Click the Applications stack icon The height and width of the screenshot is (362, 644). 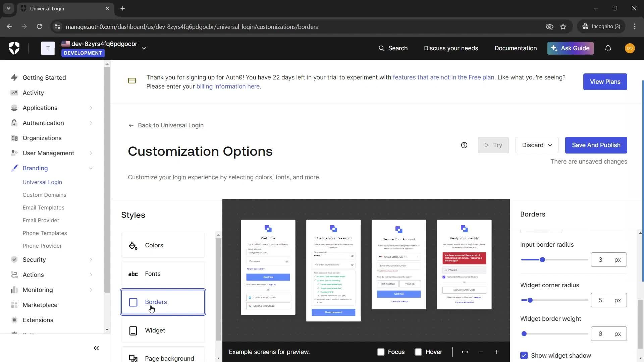coord(14,108)
